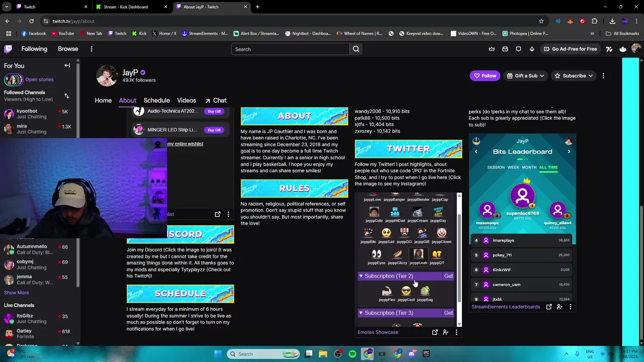
Task: Select MONTH leaderboard period
Action: point(529,167)
